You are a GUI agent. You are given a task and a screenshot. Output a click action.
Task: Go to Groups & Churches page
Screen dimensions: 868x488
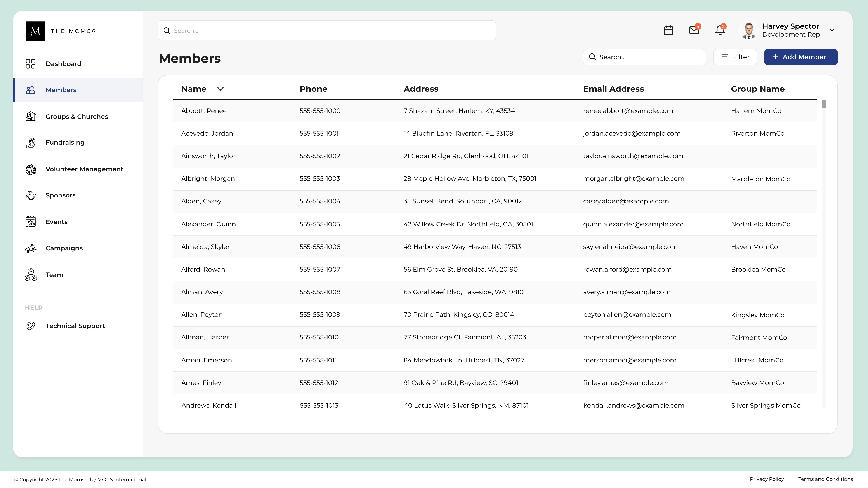tap(77, 117)
